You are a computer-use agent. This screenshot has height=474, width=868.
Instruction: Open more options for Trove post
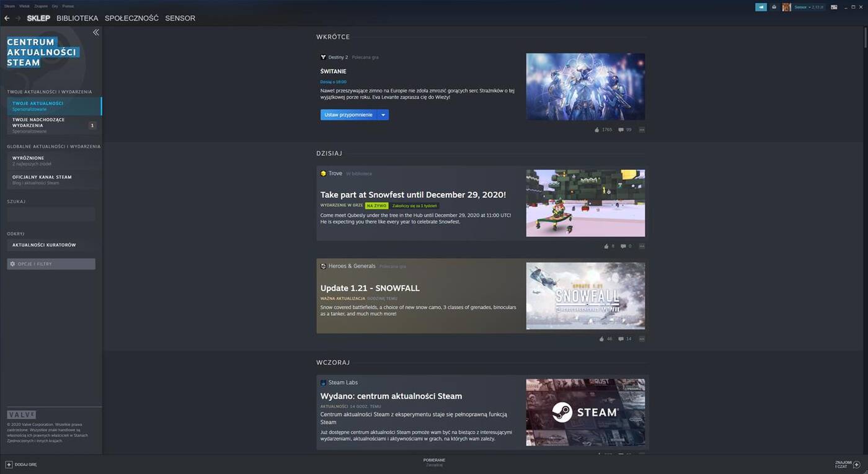(x=642, y=246)
